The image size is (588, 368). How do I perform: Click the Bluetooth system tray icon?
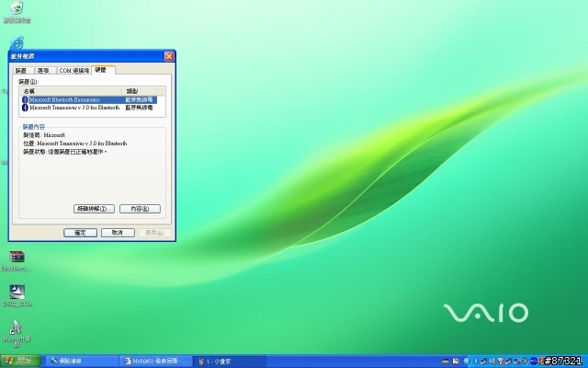[x=476, y=362]
